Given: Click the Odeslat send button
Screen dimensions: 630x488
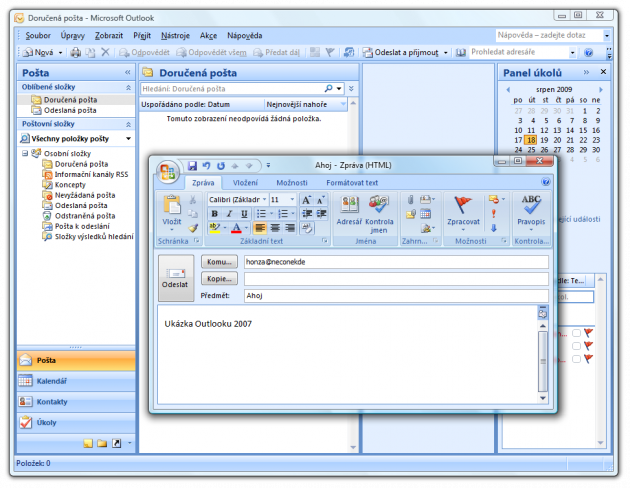Looking at the screenshot, I should pyautogui.click(x=175, y=278).
